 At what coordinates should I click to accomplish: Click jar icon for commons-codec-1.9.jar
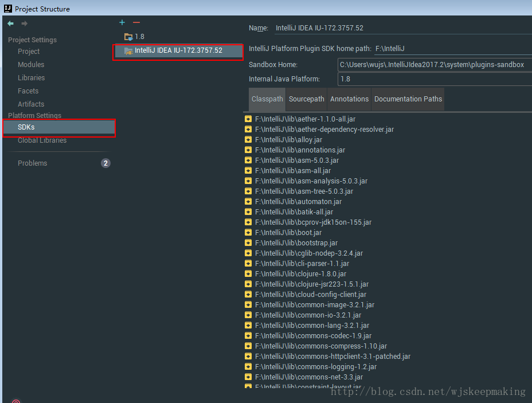coord(248,336)
